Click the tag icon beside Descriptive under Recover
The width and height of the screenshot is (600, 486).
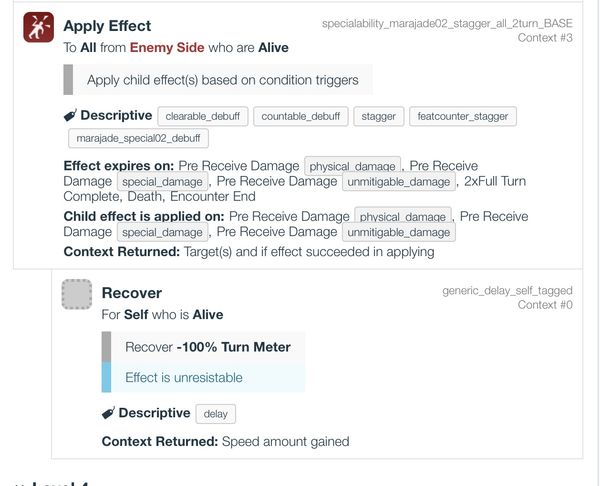pos(108,413)
